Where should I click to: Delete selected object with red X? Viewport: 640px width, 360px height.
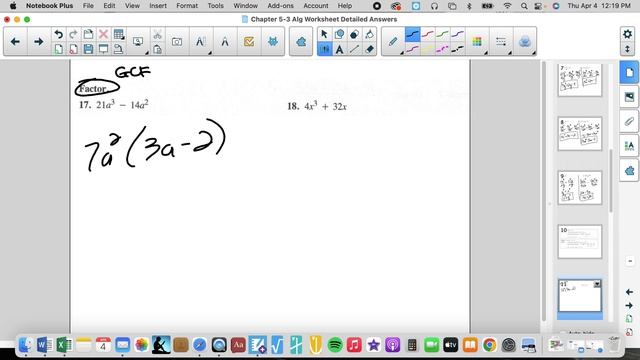pos(103,34)
